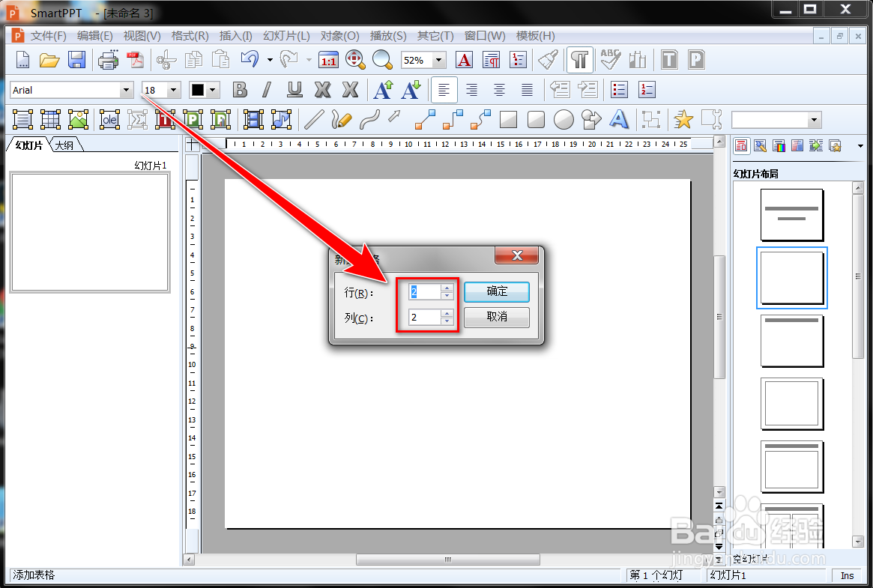Open the font name dropdown

127,90
